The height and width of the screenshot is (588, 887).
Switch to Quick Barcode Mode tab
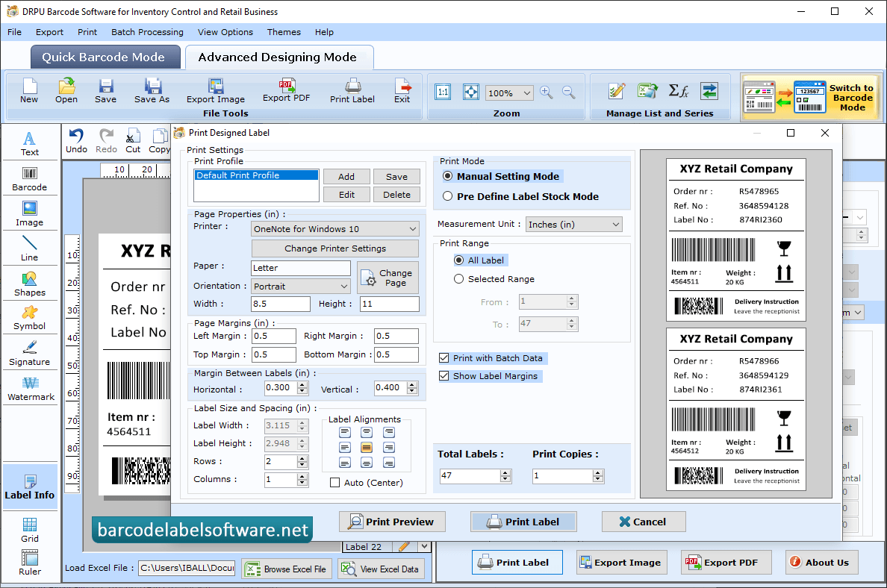[x=105, y=57]
